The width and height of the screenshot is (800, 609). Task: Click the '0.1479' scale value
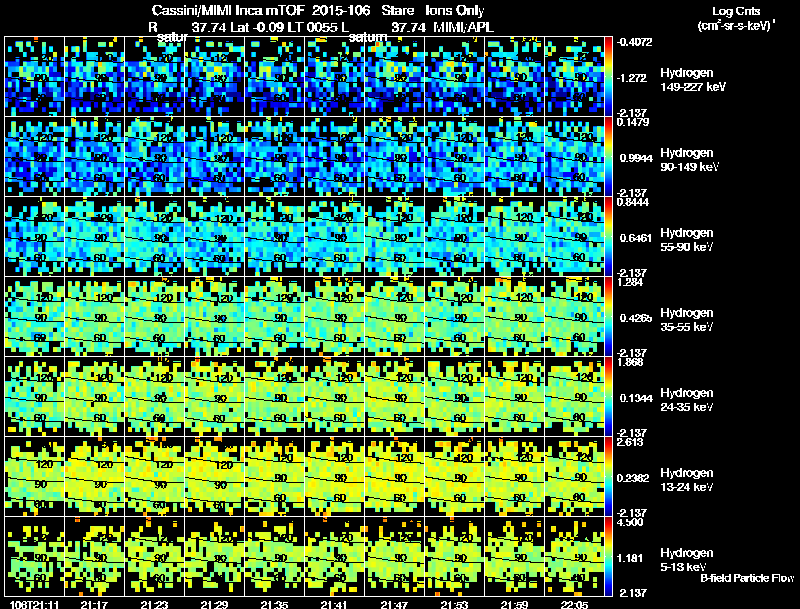click(x=633, y=122)
